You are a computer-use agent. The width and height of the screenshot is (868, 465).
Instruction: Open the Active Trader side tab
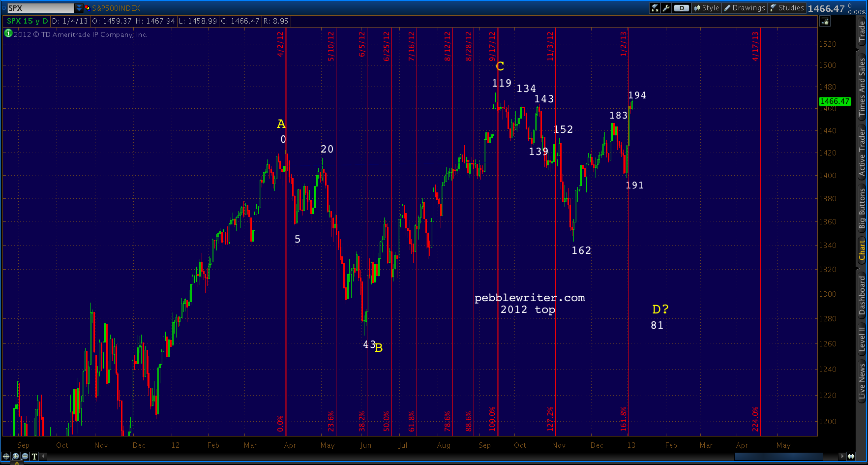click(862, 152)
